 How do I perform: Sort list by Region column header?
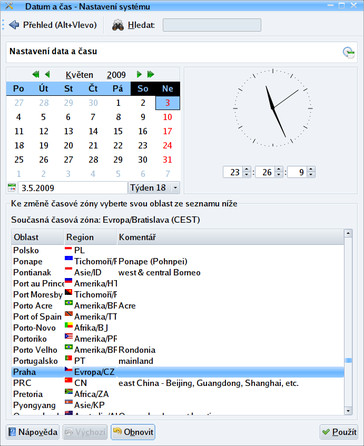point(90,237)
